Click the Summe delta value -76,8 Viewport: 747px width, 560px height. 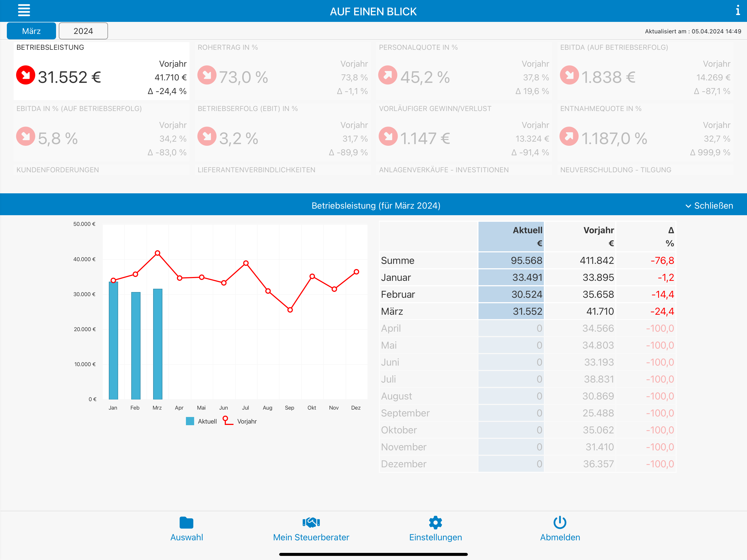click(x=662, y=260)
